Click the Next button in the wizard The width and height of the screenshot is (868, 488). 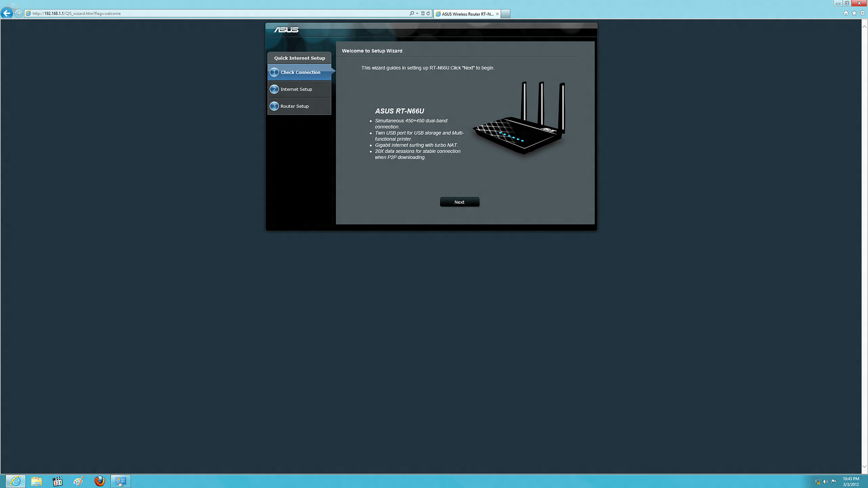coord(459,202)
